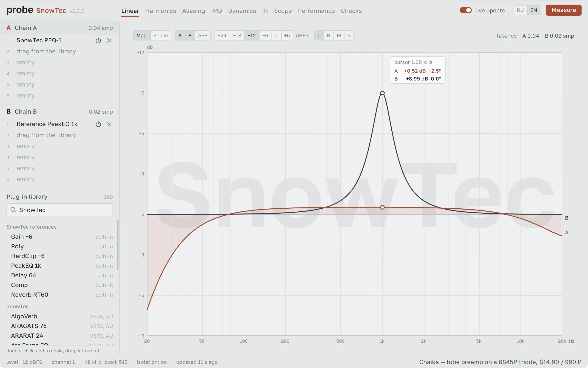Click the curve A marker at 1 kHz
The height and width of the screenshot is (368, 588).
[382, 207]
